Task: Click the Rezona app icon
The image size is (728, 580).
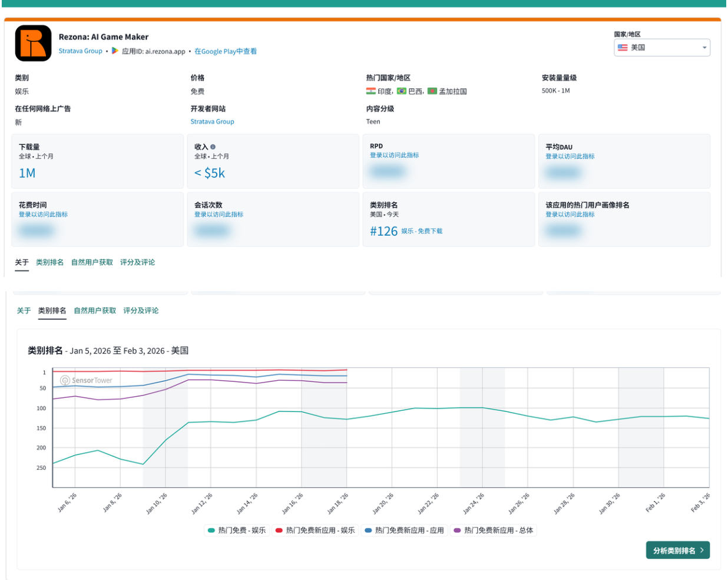Action: tap(33, 43)
